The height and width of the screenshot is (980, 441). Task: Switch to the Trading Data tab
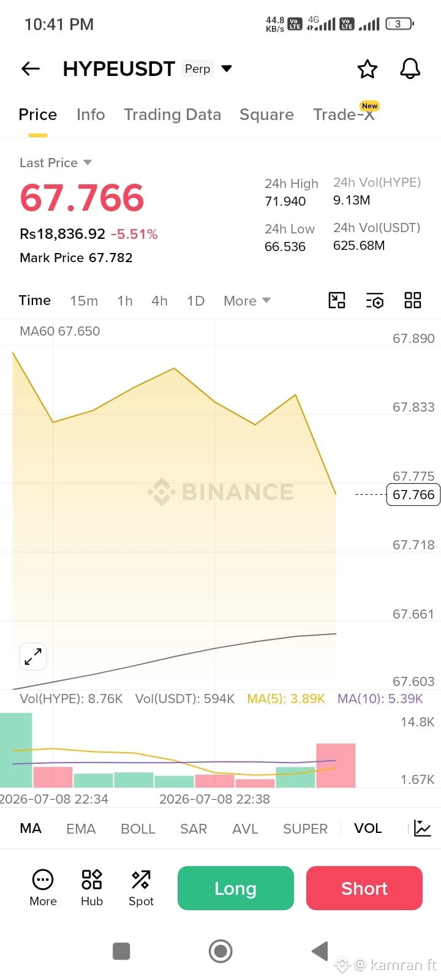point(172,115)
